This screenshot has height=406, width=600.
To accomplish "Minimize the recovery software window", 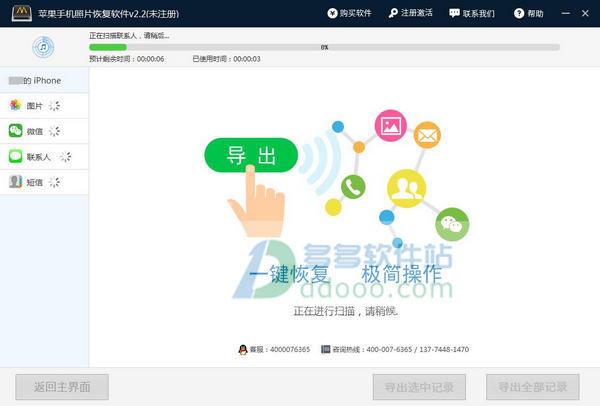I will pyautogui.click(x=566, y=13).
